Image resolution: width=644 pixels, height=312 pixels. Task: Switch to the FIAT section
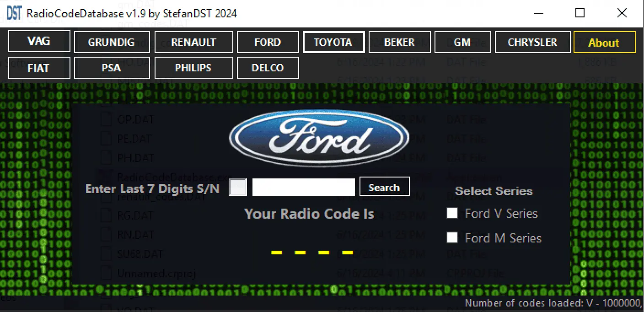39,68
